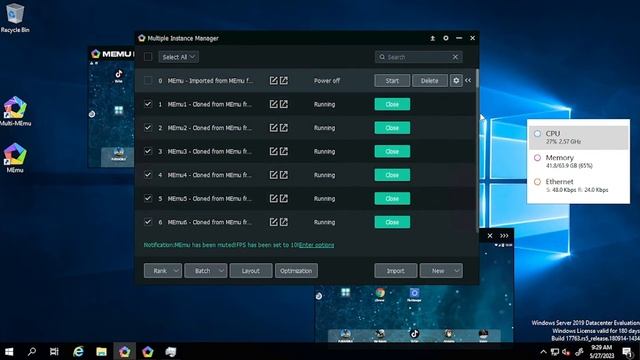Screen dimensions: 640x360
Task: Click into the Search instances field
Action: [418, 57]
